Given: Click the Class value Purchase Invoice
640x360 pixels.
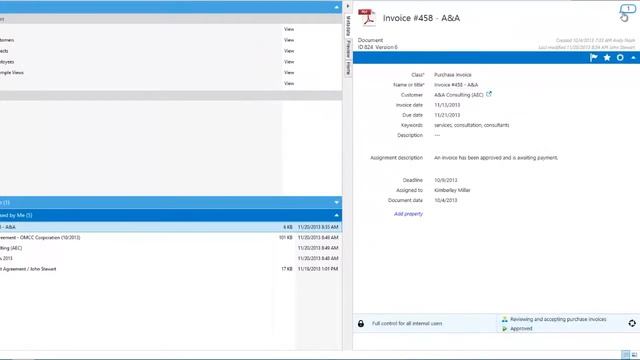Looking at the screenshot, I should [453, 75].
